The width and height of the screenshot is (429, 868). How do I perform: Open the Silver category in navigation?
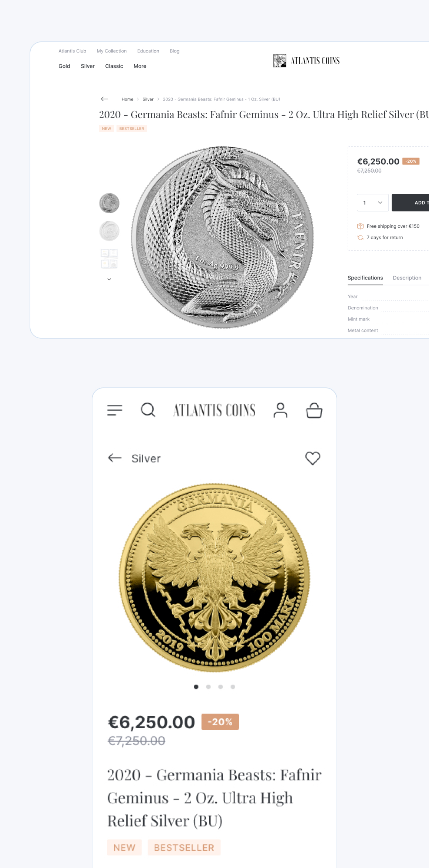pyautogui.click(x=88, y=66)
